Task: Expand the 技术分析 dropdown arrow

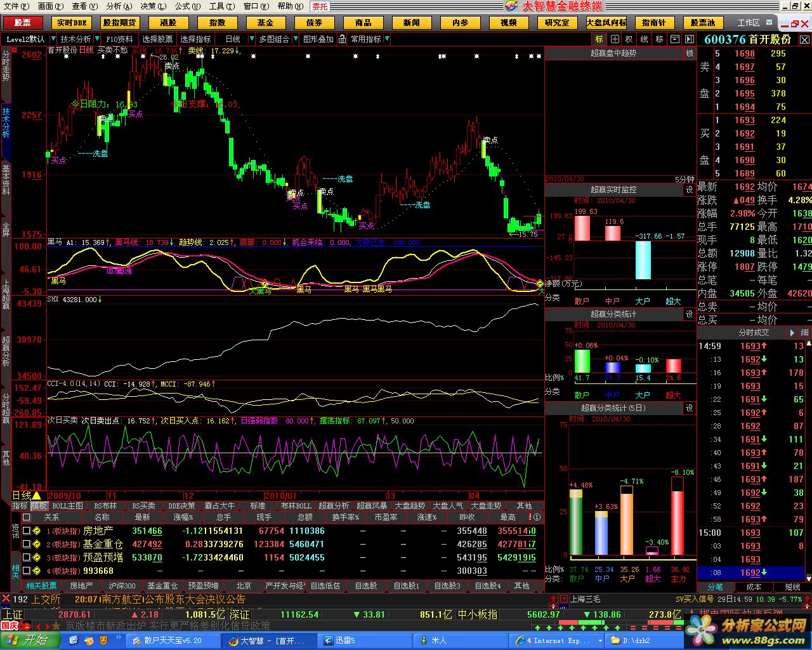Action: tap(96, 39)
